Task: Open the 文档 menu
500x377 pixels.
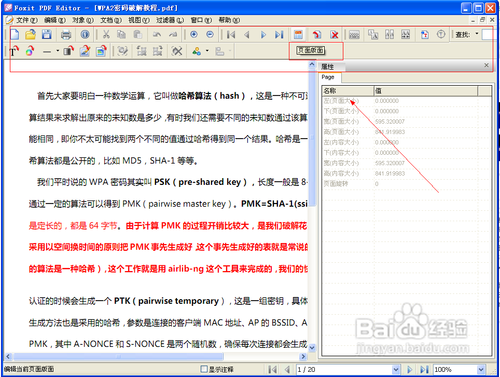Action: [111, 20]
